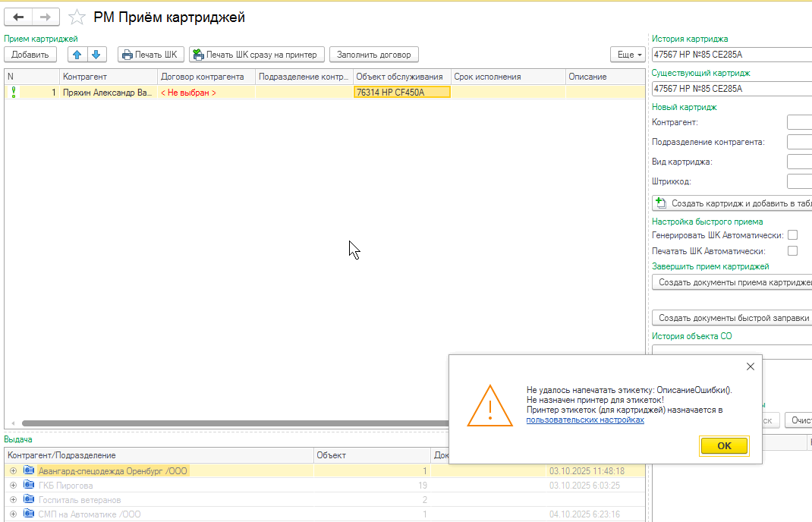This screenshot has width=812, height=522.
Task: Open the Еще dropdown menu
Action: tap(628, 55)
